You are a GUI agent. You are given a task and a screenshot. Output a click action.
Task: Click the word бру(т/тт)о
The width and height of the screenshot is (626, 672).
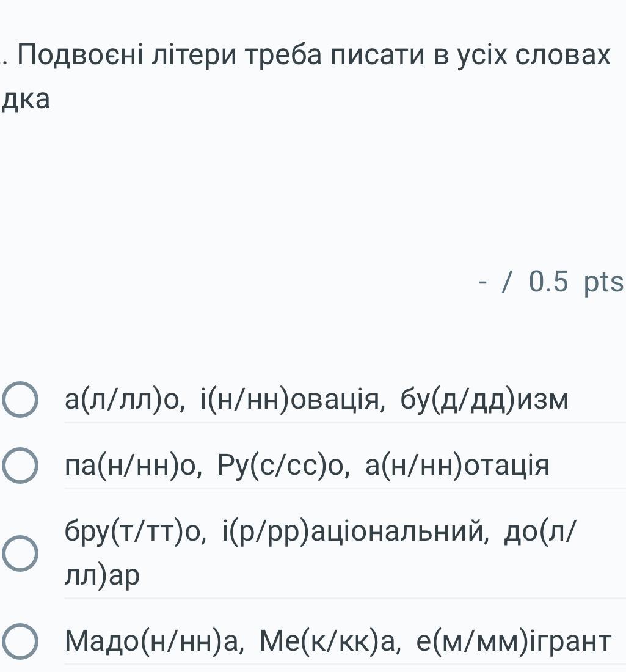[136, 533]
